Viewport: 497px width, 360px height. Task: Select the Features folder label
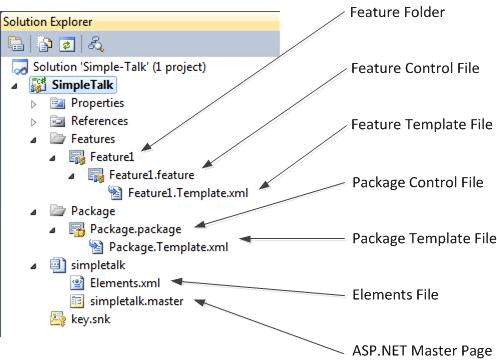(x=93, y=139)
